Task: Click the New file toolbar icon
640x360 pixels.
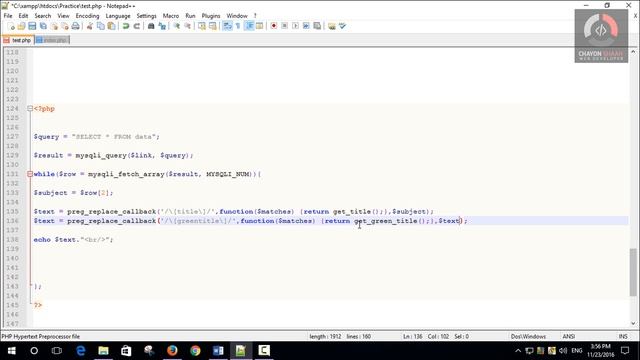Action: tap(11, 26)
